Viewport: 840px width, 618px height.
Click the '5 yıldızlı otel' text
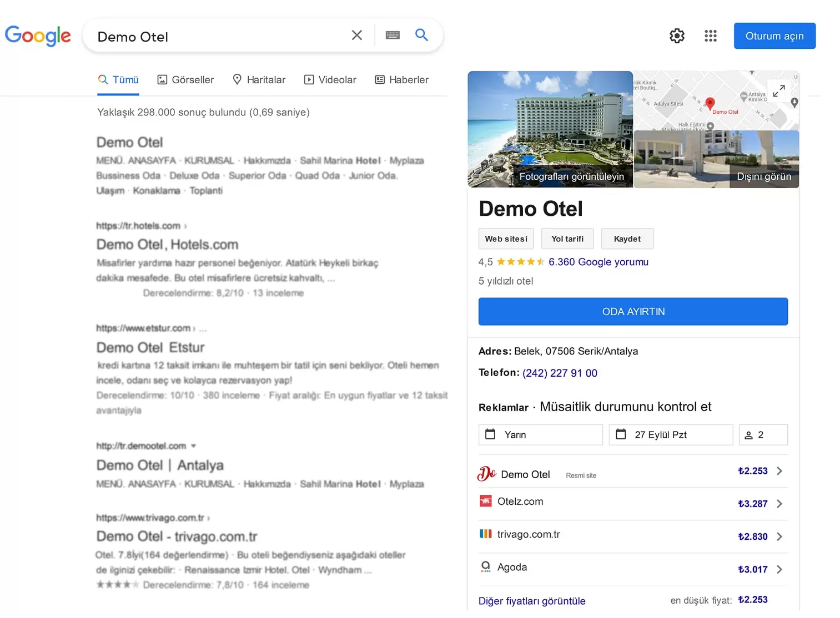[x=506, y=281]
